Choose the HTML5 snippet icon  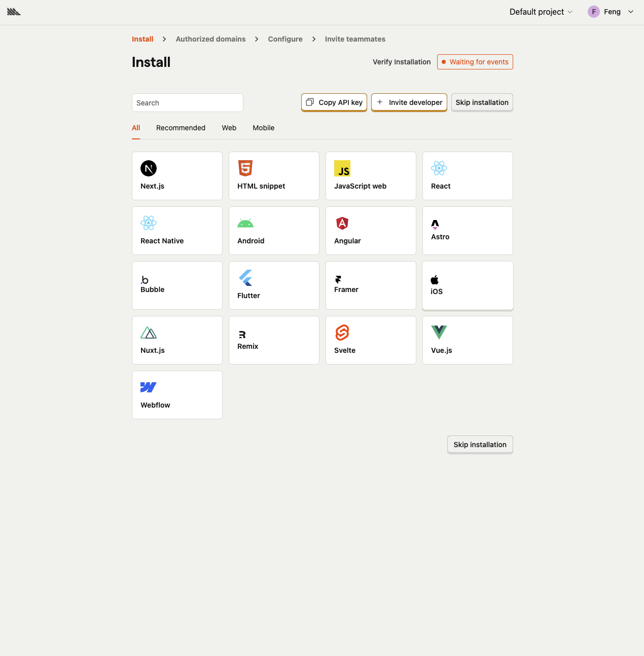245,168
